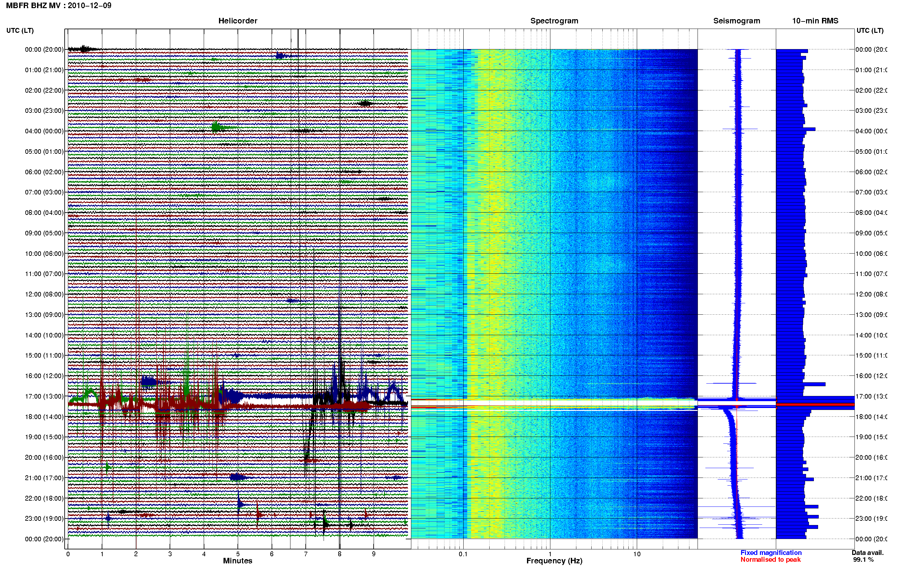Image resolution: width=924 pixels, height=578 pixels.
Task: Click helicorder time label '01:00 (21:00)'
Action: (44, 70)
